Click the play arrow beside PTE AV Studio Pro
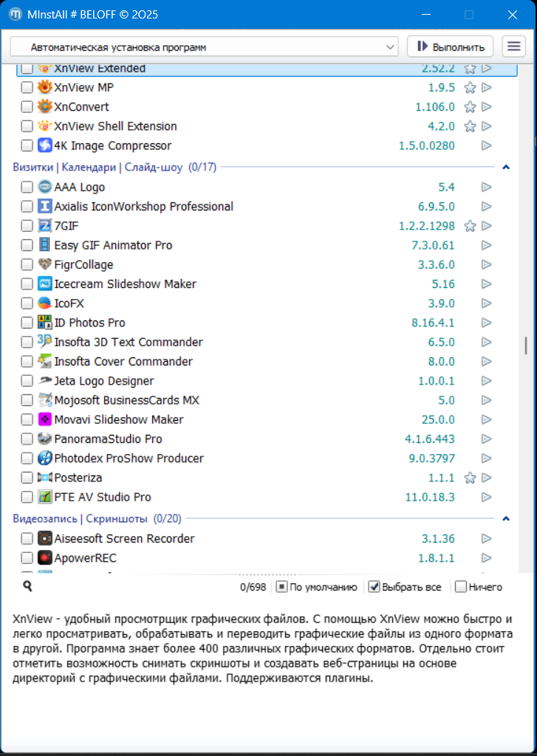The width and height of the screenshot is (537, 756). point(486,497)
